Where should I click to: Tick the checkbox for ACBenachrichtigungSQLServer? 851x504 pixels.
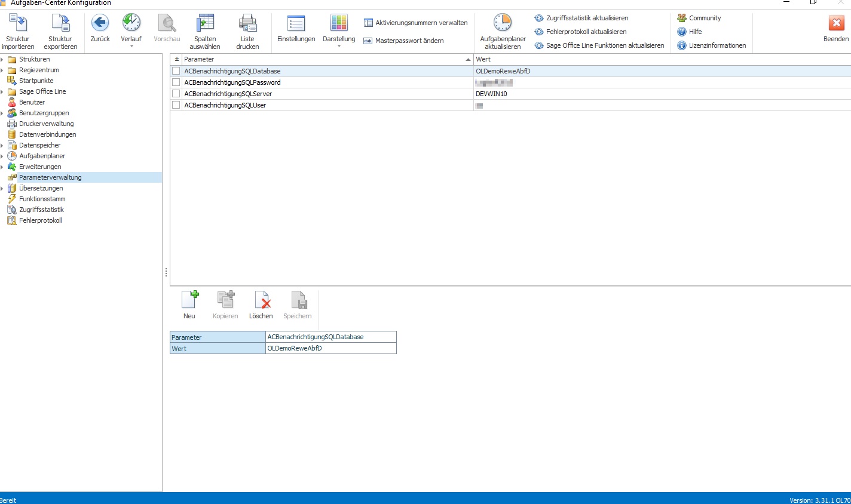tap(176, 93)
